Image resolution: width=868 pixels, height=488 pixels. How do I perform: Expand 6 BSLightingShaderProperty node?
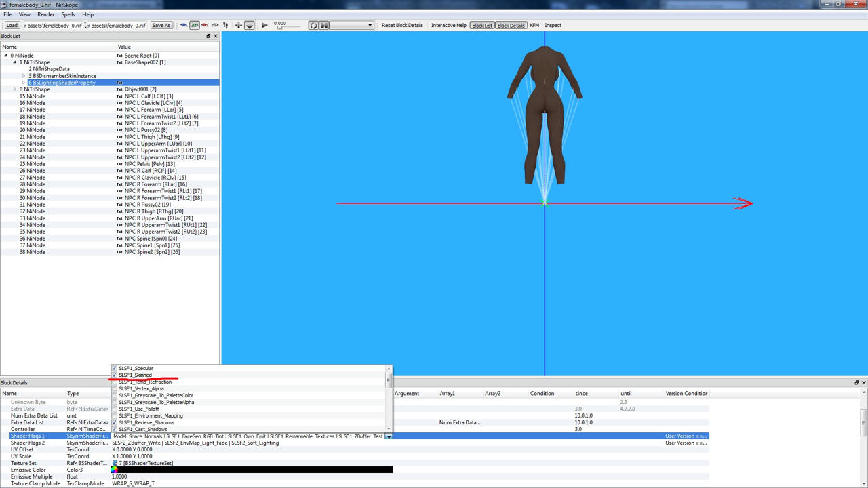tap(24, 83)
